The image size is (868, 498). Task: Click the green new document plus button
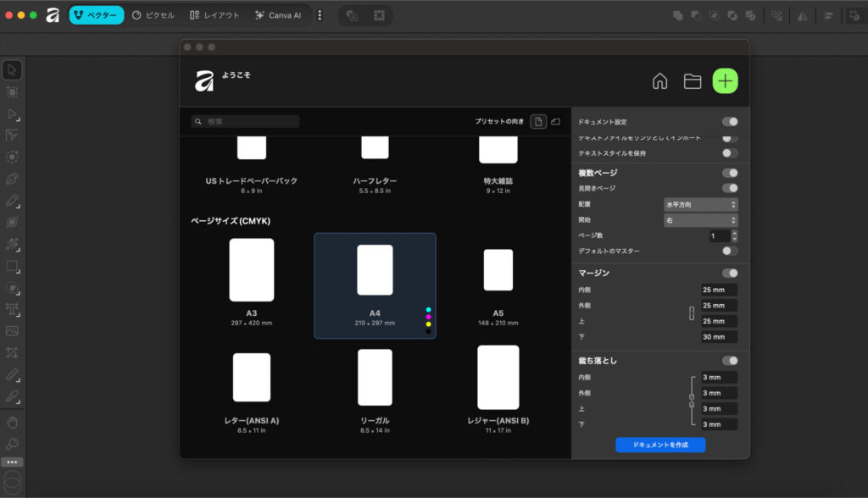[725, 80]
